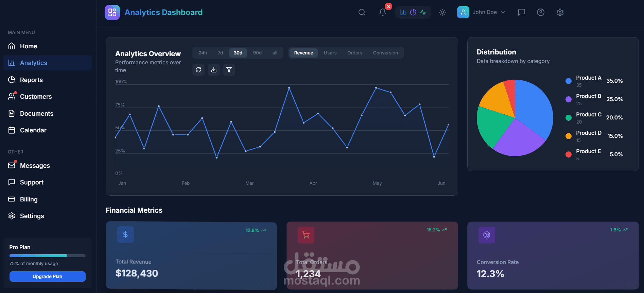Switch to the Users metric tab

pos(330,53)
